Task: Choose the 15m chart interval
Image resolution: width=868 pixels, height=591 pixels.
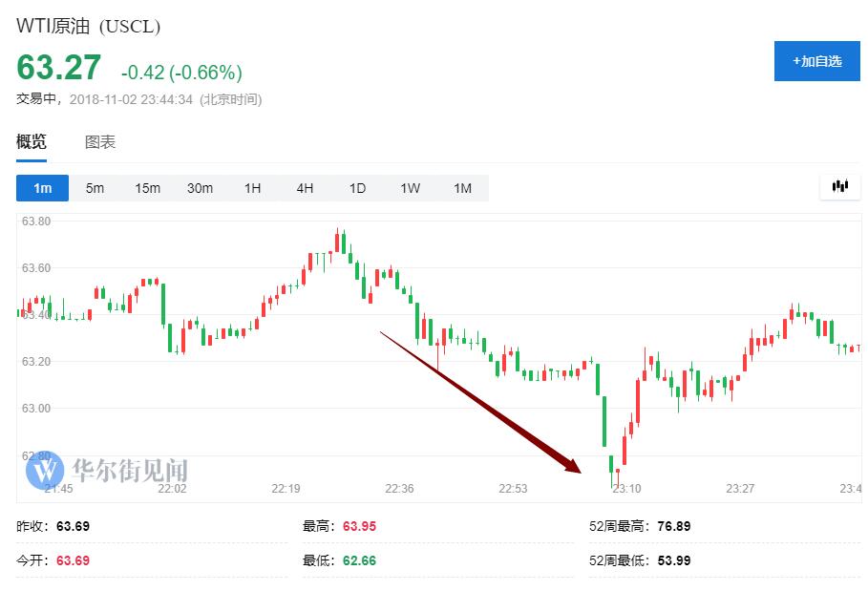Action: point(147,188)
